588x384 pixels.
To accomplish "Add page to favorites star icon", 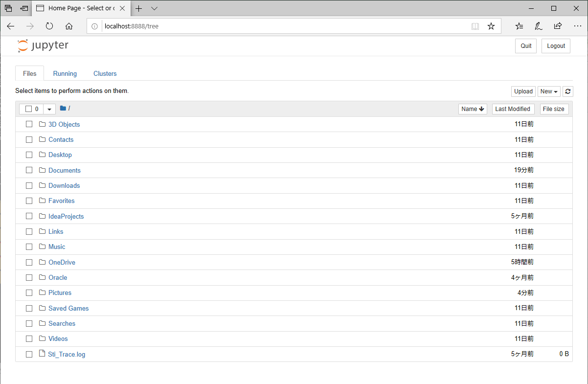I will (491, 26).
